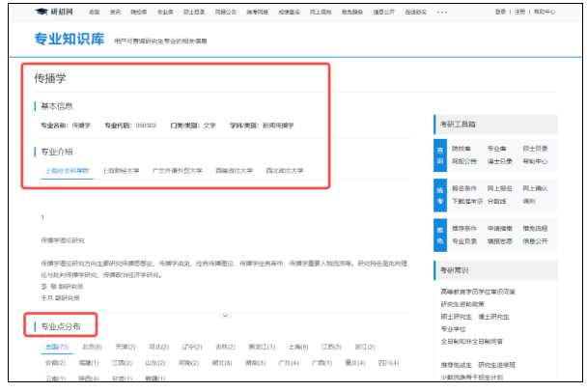Open the 西北政法大学 tab
The image size is (587, 392).
tap(286, 170)
